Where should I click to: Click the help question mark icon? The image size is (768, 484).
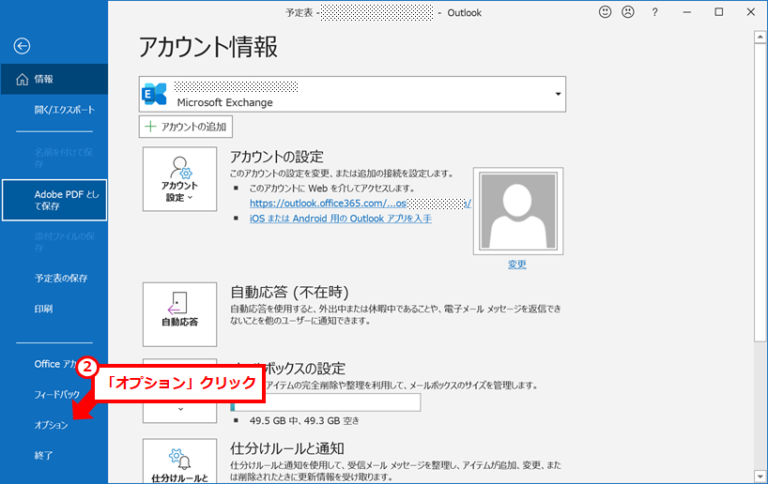click(655, 12)
